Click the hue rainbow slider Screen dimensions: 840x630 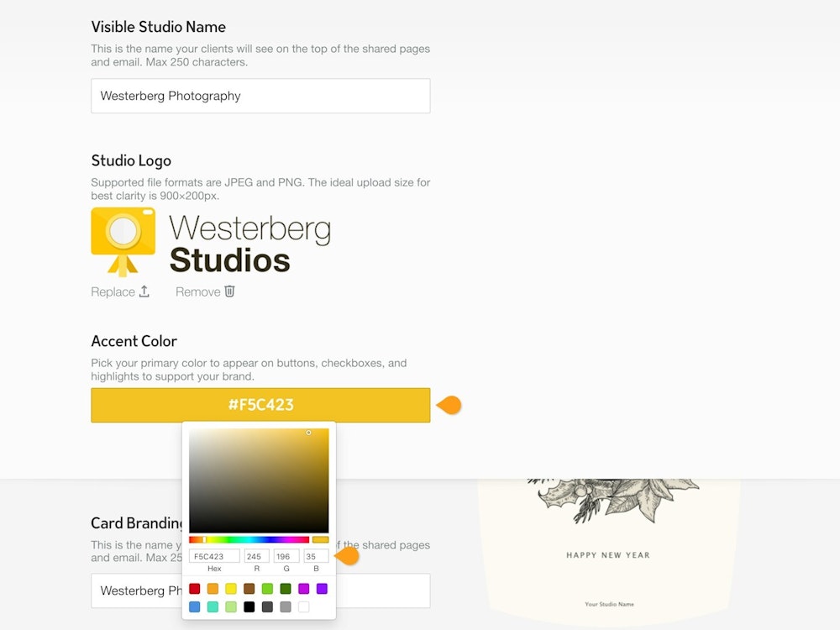point(249,539)
